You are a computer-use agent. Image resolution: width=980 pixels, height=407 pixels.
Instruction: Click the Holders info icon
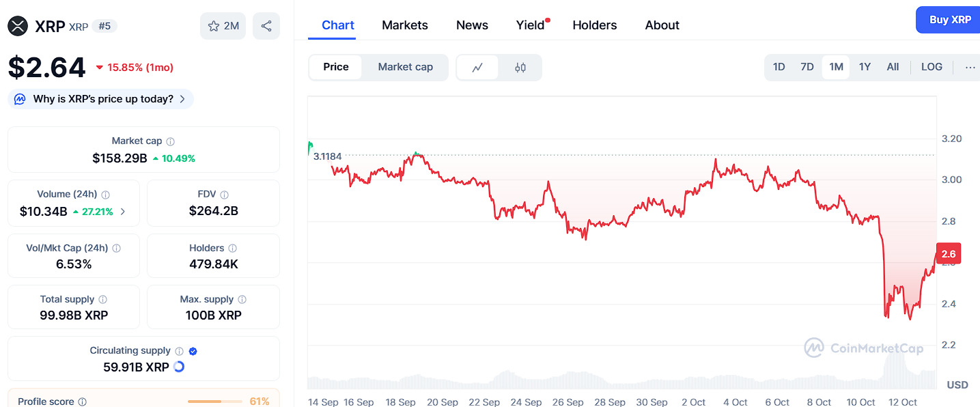click(x=233, y=248)
